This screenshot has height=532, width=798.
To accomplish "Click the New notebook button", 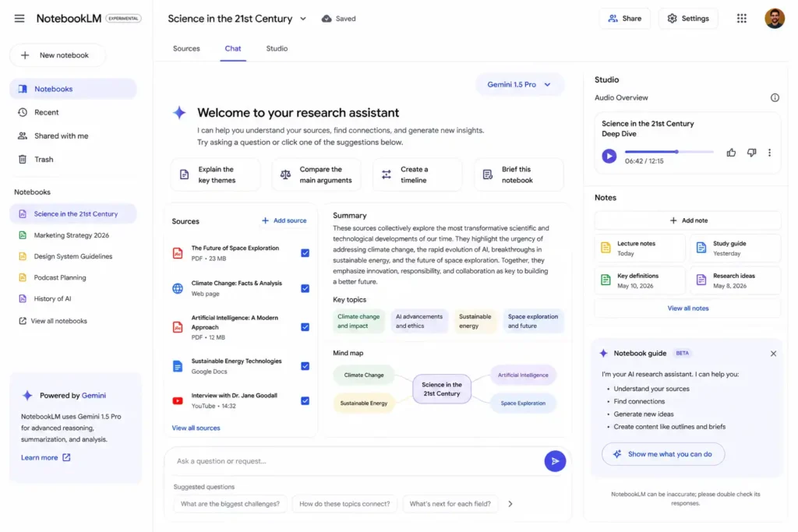I will tap(58, 55).
